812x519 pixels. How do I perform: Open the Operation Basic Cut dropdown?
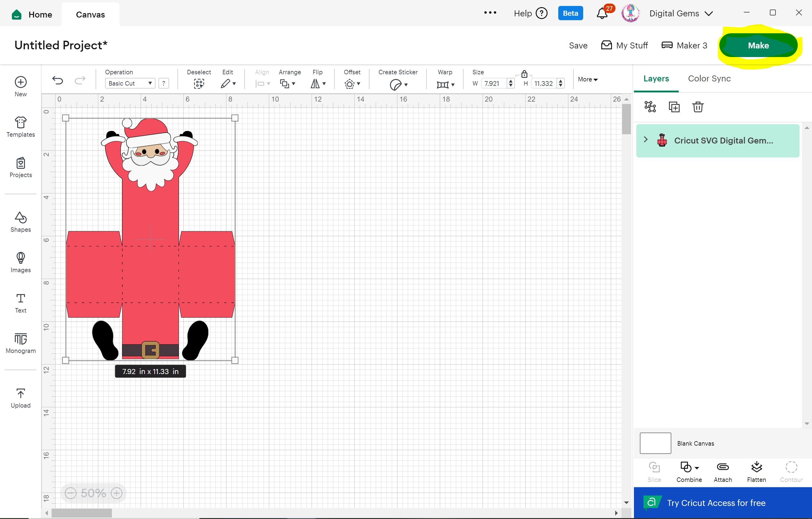pos(130,83)
